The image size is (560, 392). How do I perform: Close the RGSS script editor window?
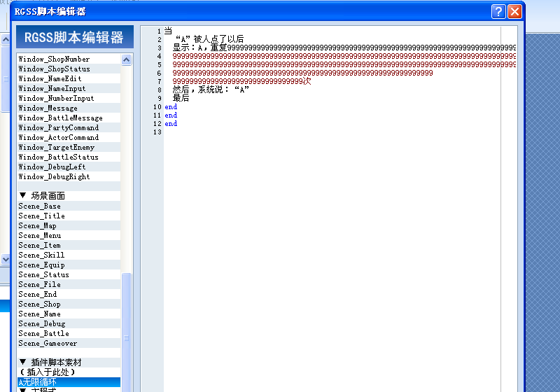tap(514, 11)
